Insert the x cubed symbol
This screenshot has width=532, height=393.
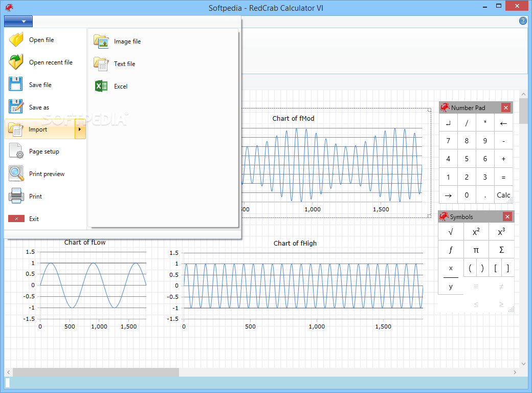coord(501,232)
